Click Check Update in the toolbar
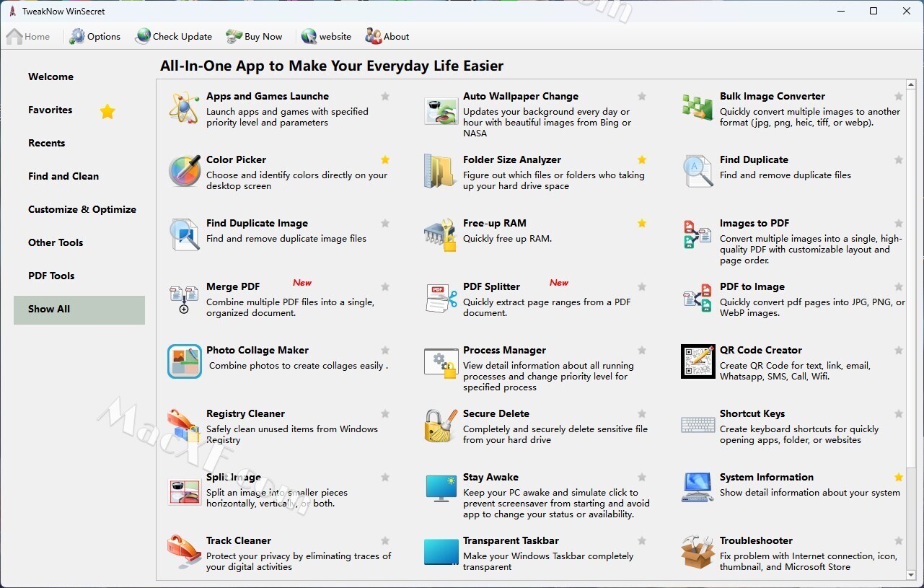 [x=174, y=36]
